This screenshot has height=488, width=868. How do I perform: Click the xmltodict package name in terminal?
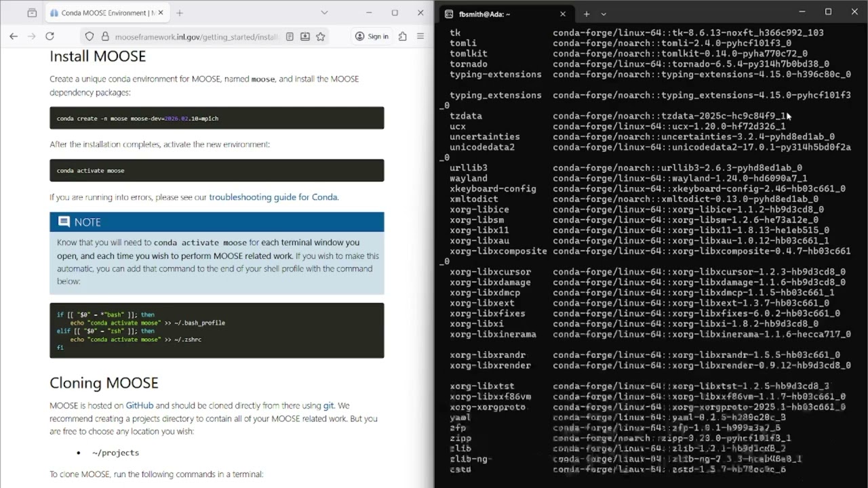474,199
